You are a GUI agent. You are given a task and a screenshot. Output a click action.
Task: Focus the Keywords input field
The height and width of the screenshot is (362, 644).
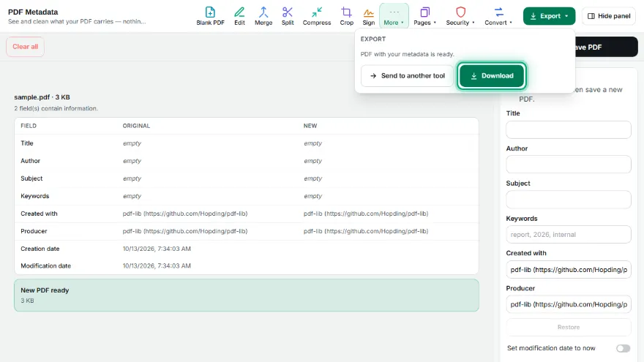pos(569,234)
